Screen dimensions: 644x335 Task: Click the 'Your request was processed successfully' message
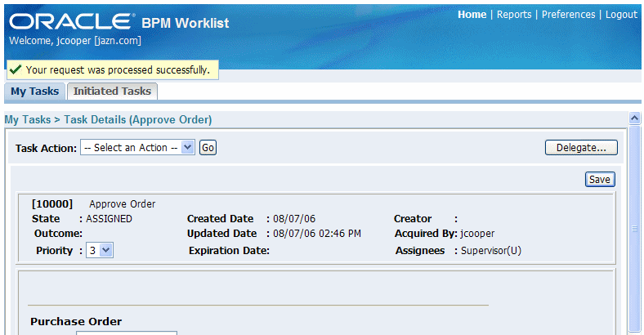[x=118, y=69]
